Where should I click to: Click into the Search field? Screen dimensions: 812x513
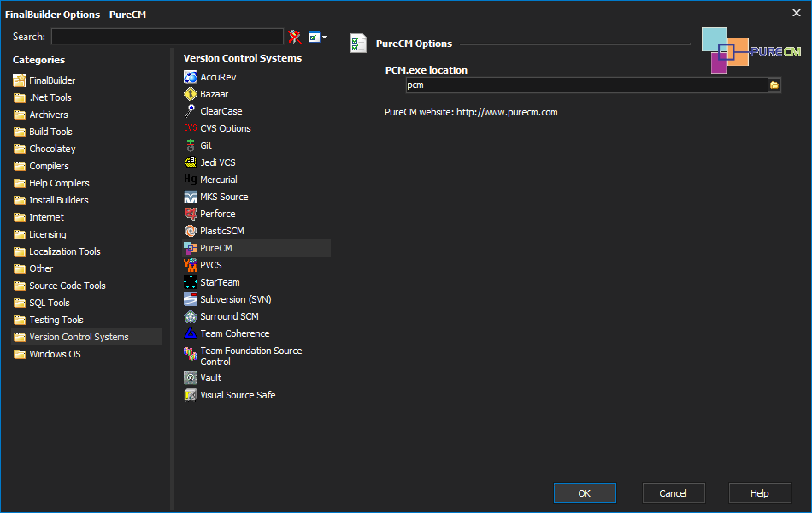tap(168, 36)
